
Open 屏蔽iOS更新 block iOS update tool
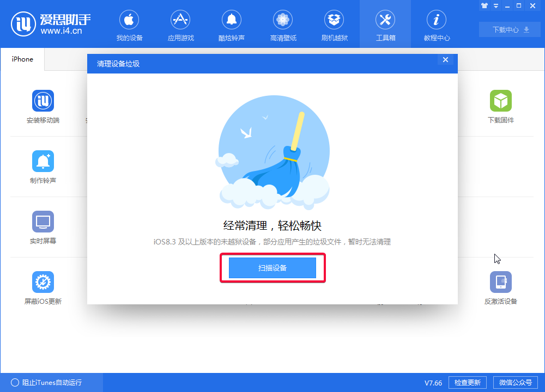(43, 286)
